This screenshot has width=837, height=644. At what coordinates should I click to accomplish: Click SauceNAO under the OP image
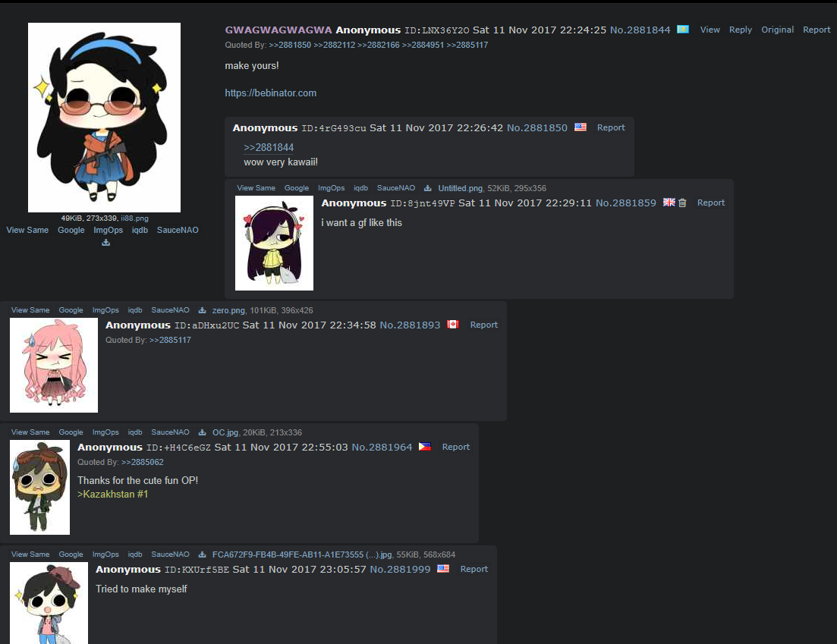tap(178, 230)
